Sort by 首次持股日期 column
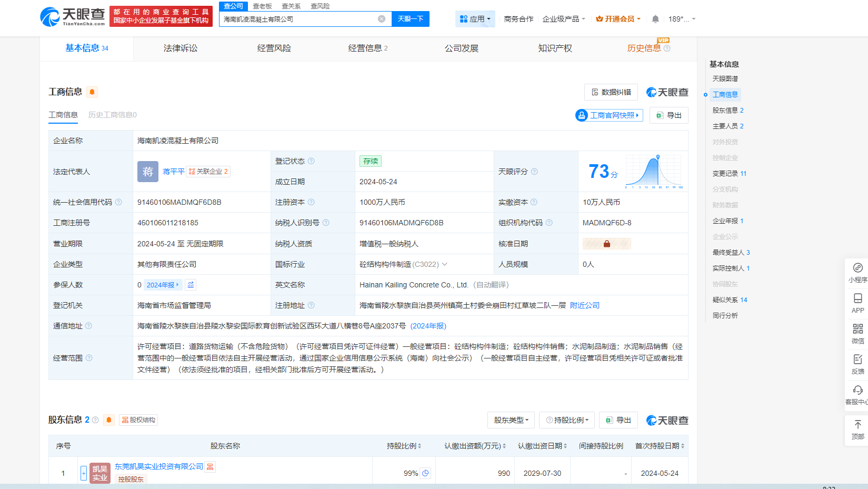868x489 pixels. [x=660, y=446]
